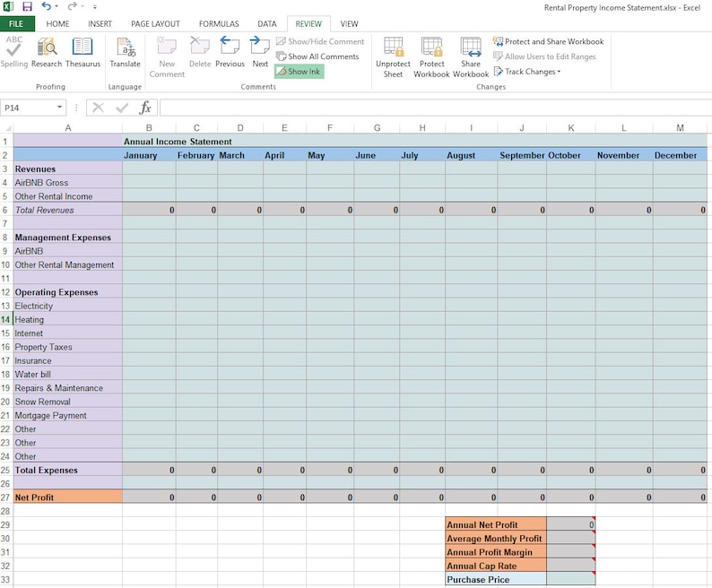712x588 pixels.
Task: Select the orange Net Profit cell
Action: pyautogui.click(x=67, y=497)
